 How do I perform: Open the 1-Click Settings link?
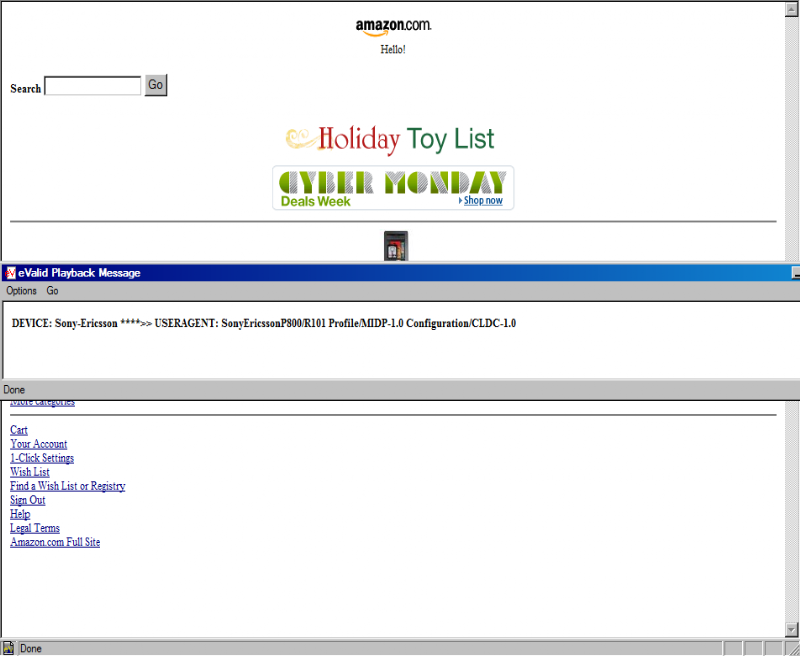(x=42, y=458)
